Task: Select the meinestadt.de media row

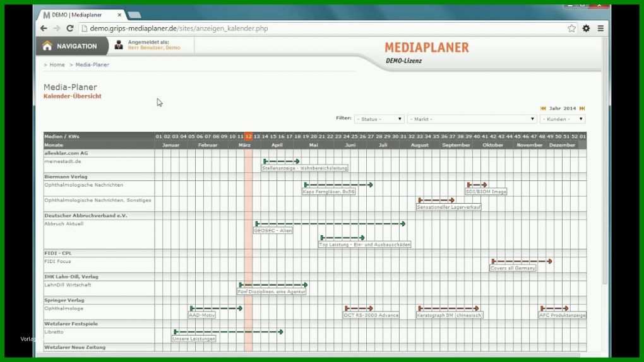Action: [63, 161]
